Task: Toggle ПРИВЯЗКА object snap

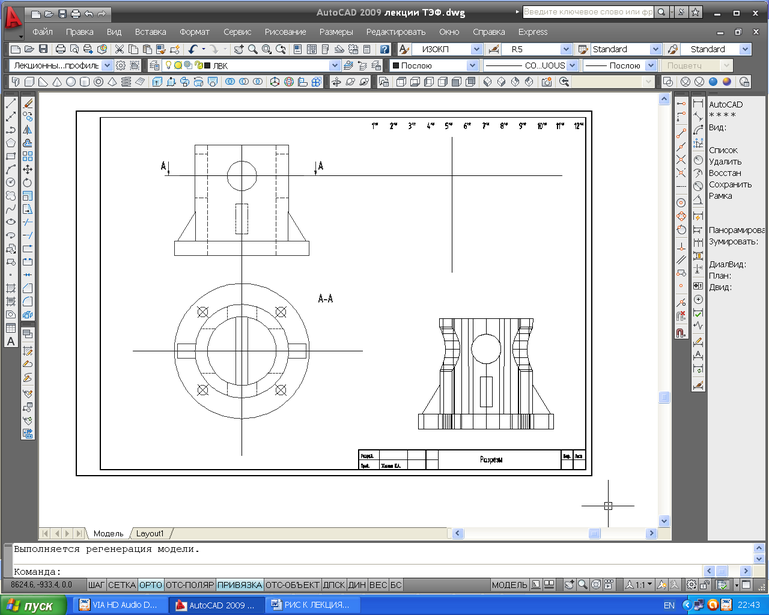Action: pyautogui.click(x=240, y=584)
